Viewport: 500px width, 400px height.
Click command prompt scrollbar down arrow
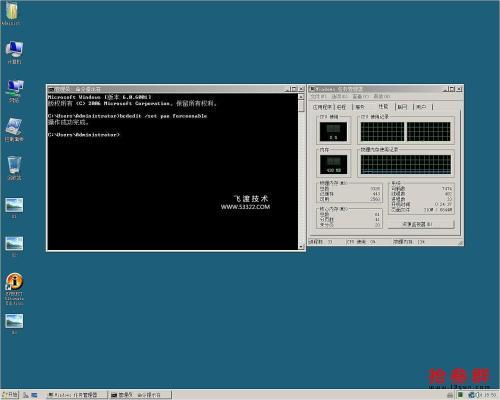point(301,247)
